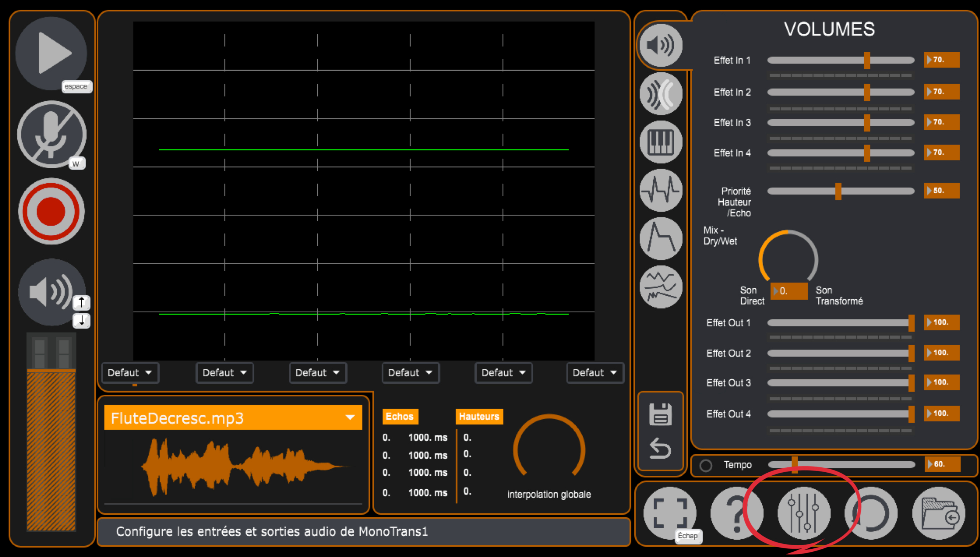Adjust the Effet Out 1 slider

[x=841, y=323]
